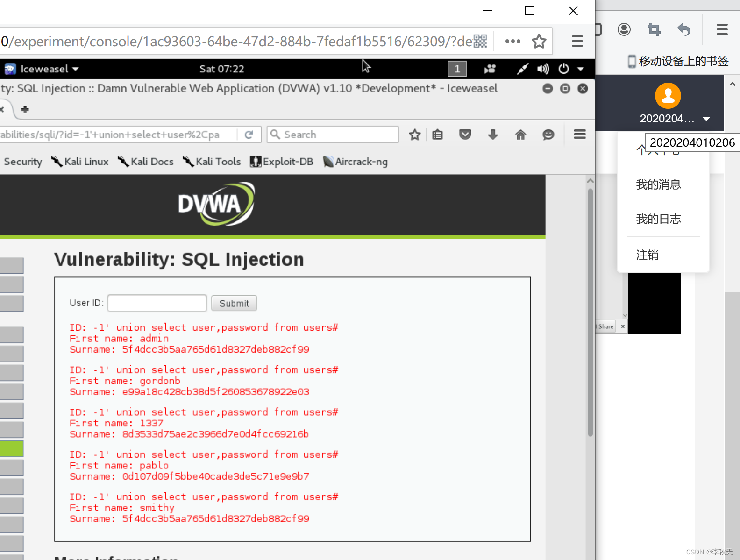Screen dimensions: 740x560
Task: Open the Iceweasel hamburger menu
Action: coord(580,135)
